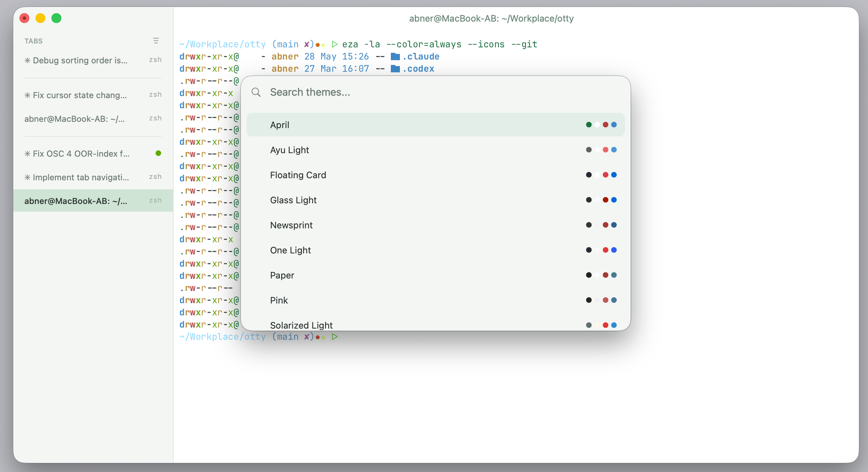Click the green swatch of April theme
Image resolution: width=868 pixels, height=472 pixels.
[x=589, y=125]
